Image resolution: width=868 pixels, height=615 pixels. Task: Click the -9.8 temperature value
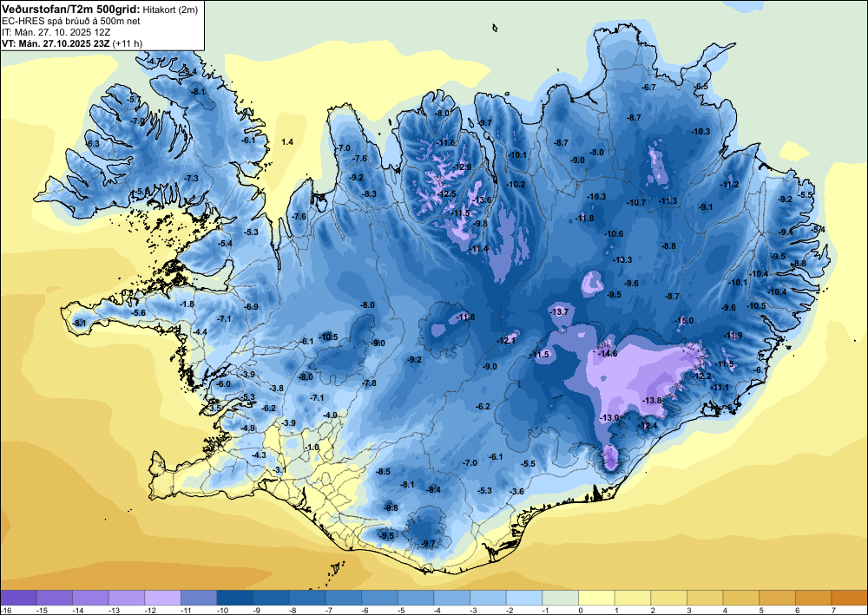(481, 223)
